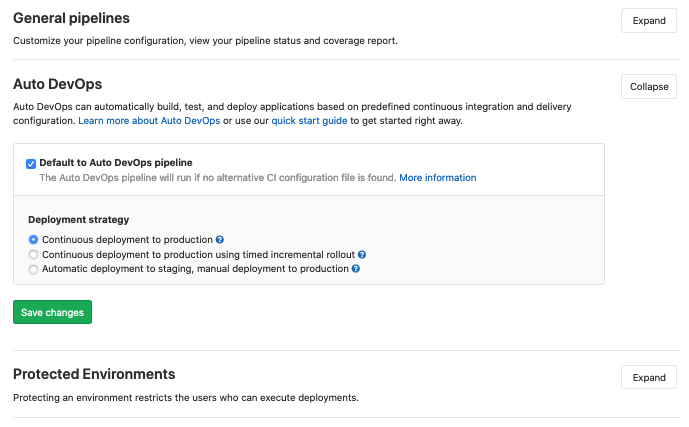The width and height of the screenshot is (689, 427).
Task: Click the General pipelines heading
Action: point(71,18)
